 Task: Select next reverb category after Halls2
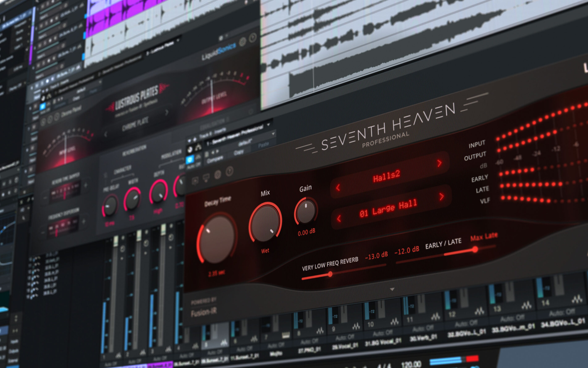coord(439,163)
